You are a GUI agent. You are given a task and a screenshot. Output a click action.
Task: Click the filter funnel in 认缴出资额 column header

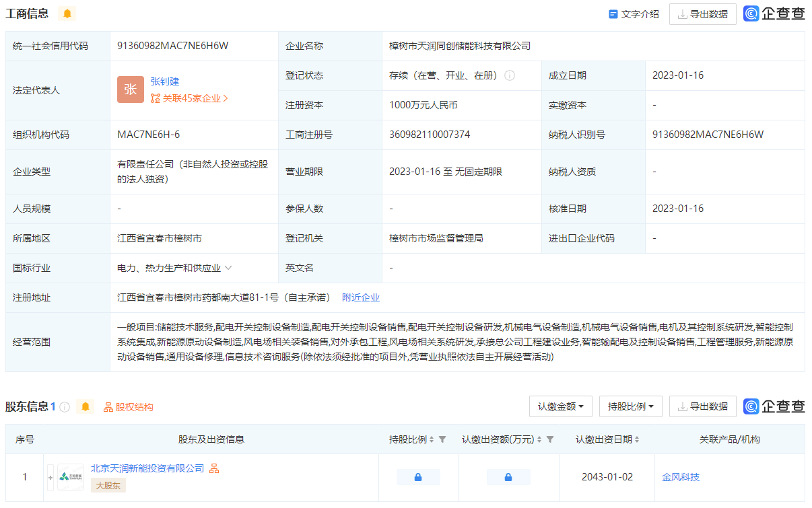[550, 439]
